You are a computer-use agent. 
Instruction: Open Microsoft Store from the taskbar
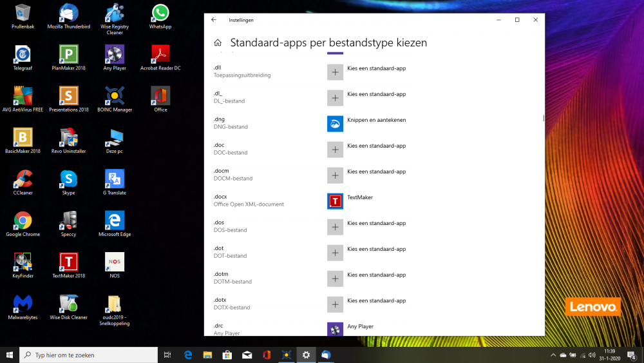(x=227, y=355)
